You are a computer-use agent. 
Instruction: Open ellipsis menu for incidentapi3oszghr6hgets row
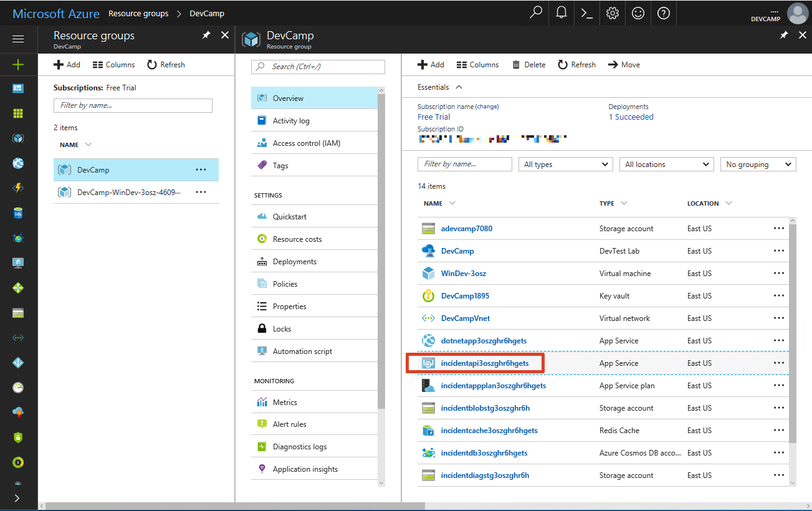pos(779,363)
